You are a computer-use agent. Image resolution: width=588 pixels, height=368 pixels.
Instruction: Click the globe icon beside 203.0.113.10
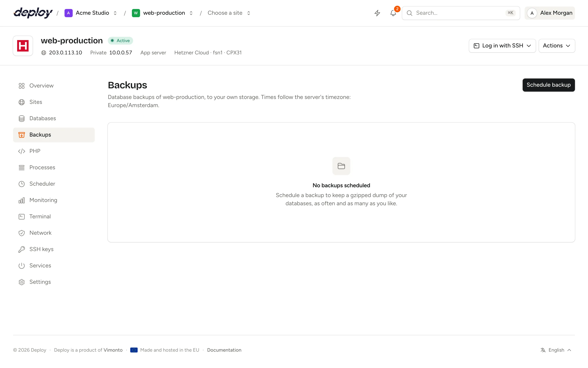[44, 53]
